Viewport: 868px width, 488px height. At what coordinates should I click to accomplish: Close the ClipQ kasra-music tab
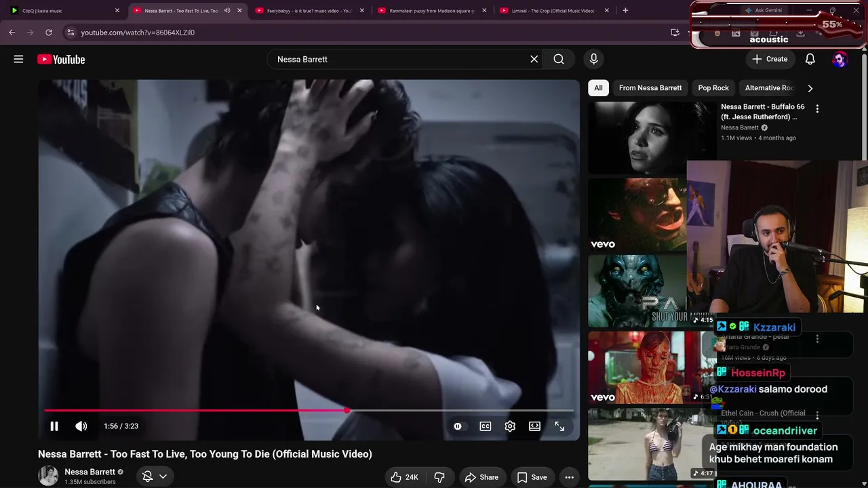(117, 11)
